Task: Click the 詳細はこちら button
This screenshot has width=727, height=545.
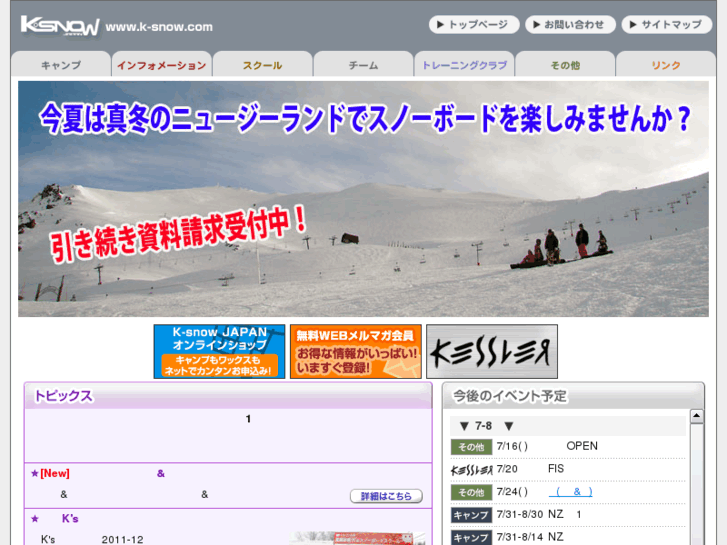Action: 386,496
